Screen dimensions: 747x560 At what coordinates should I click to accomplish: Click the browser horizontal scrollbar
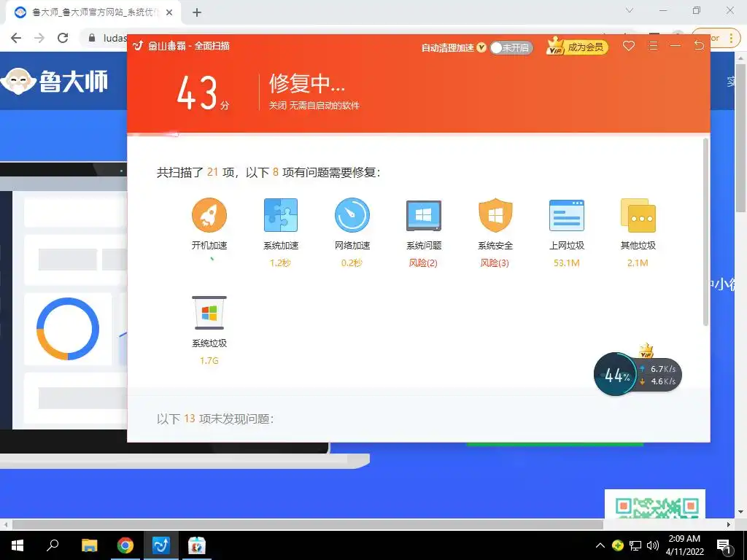[x=308, y=524]
